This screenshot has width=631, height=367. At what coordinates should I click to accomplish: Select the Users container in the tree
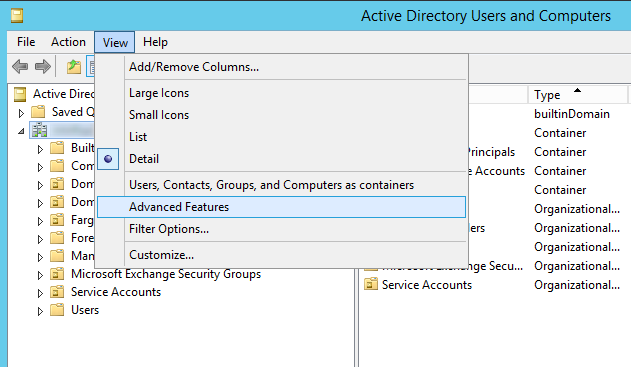(x=85, y=310)
